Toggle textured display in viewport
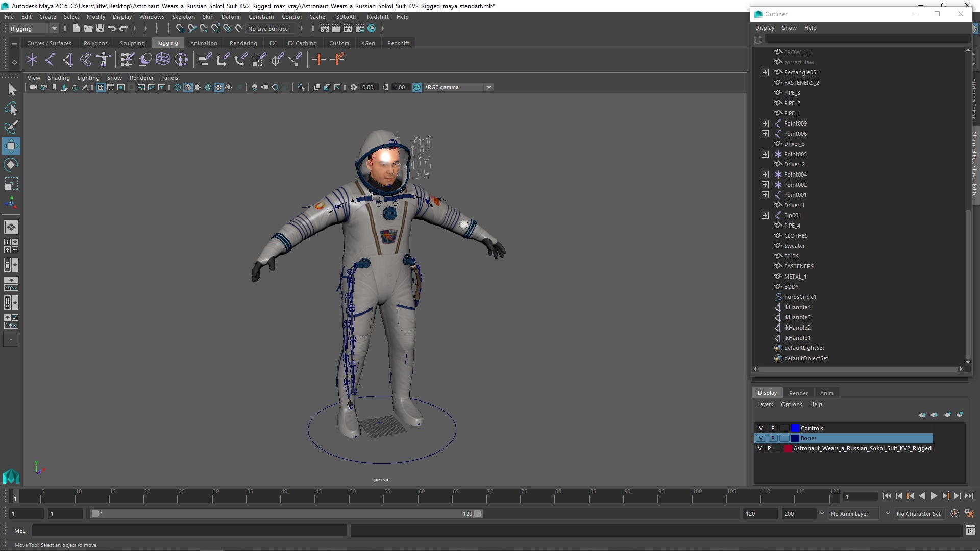This screenshot has width=980, height=551. (x=218, y=87)
